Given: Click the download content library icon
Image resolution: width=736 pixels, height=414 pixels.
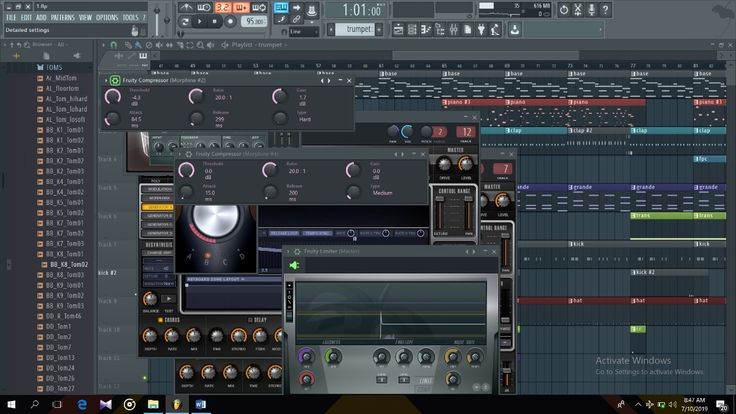Looking at the screenshot, I should 515,30.
